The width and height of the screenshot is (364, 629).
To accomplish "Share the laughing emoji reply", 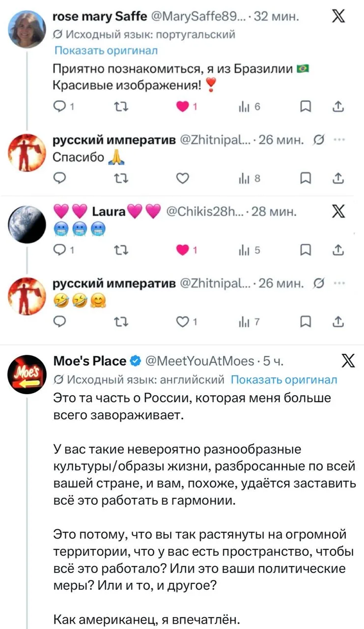I will [x=338, y=322].
